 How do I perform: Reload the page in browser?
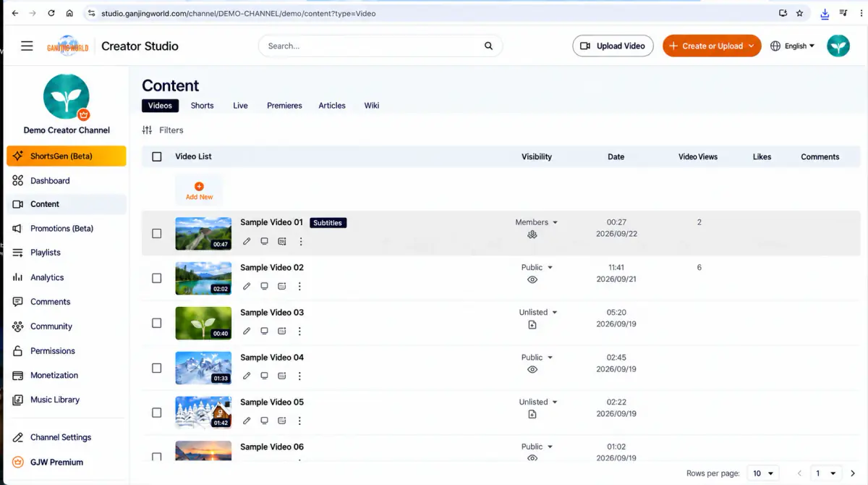pyautogui.click(x=51, y=13)
